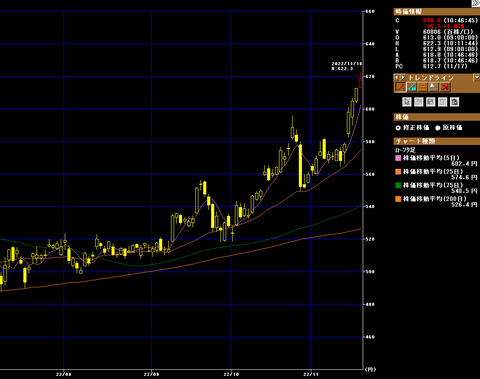
Task: Click the 株価移動平均(25日) label
Action: 433,172
